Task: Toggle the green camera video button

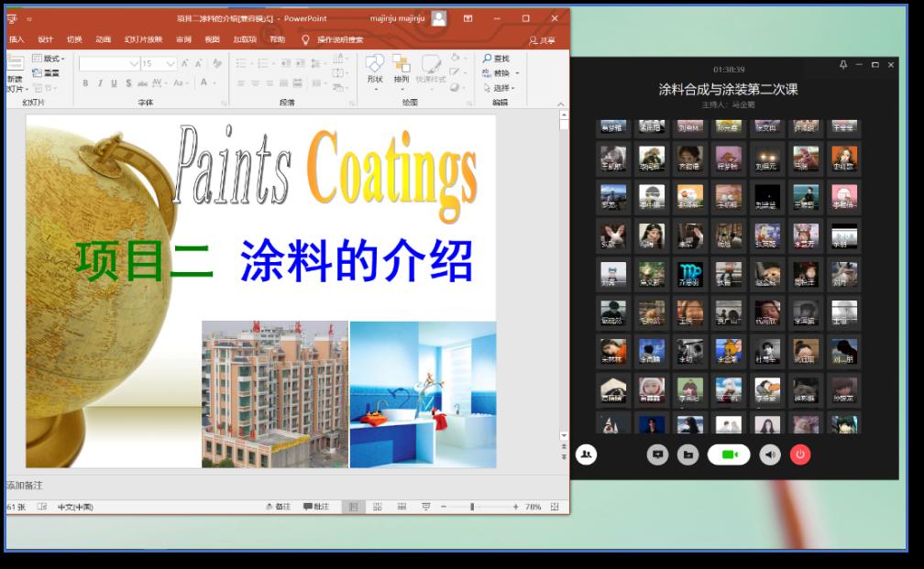Action: tap(729, 454)
